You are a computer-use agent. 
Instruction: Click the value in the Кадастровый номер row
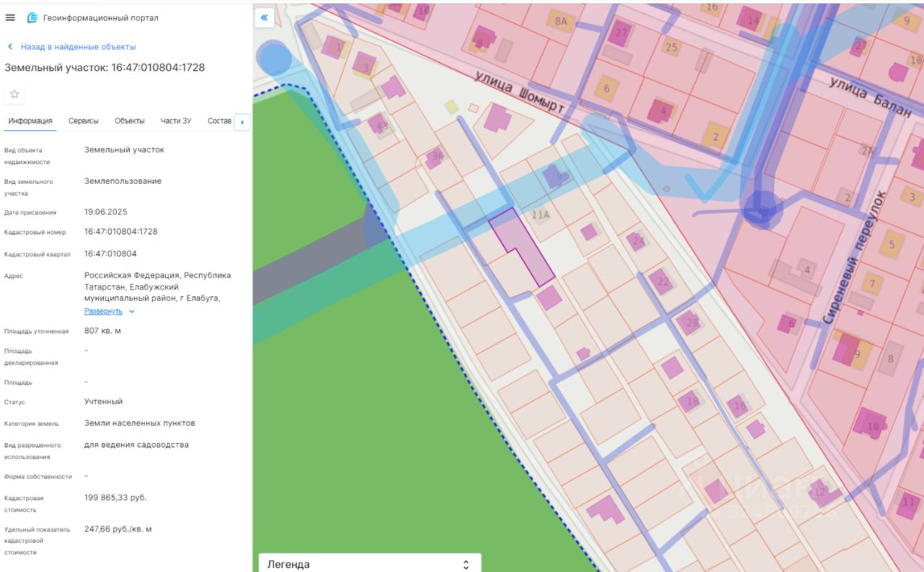(121, 232)
